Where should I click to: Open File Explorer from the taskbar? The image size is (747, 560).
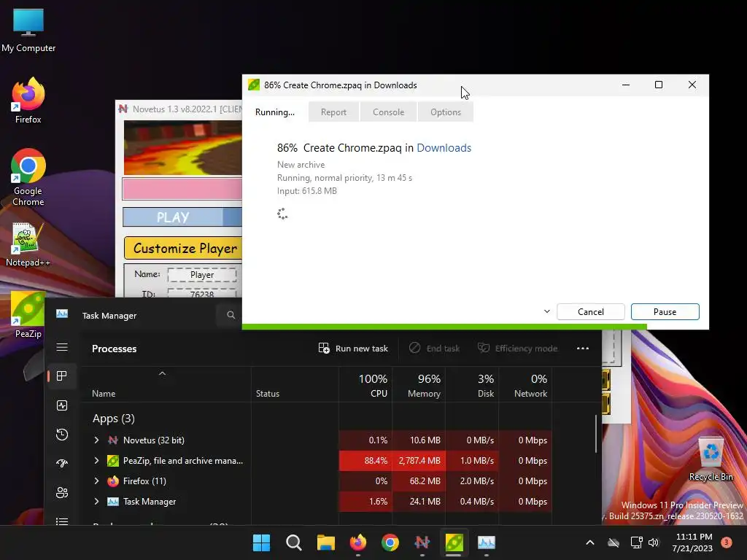(326, 542)
